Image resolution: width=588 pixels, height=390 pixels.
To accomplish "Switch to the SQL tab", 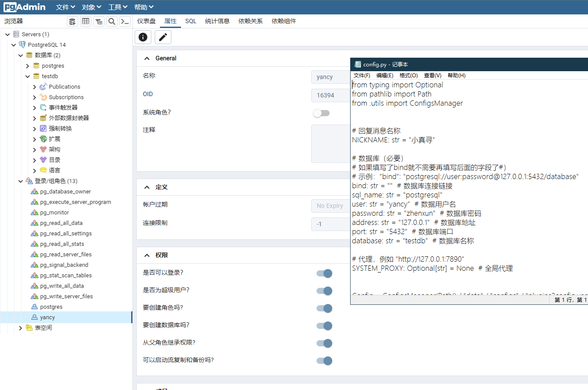I will pyautogui.click(x=191, y=21).
